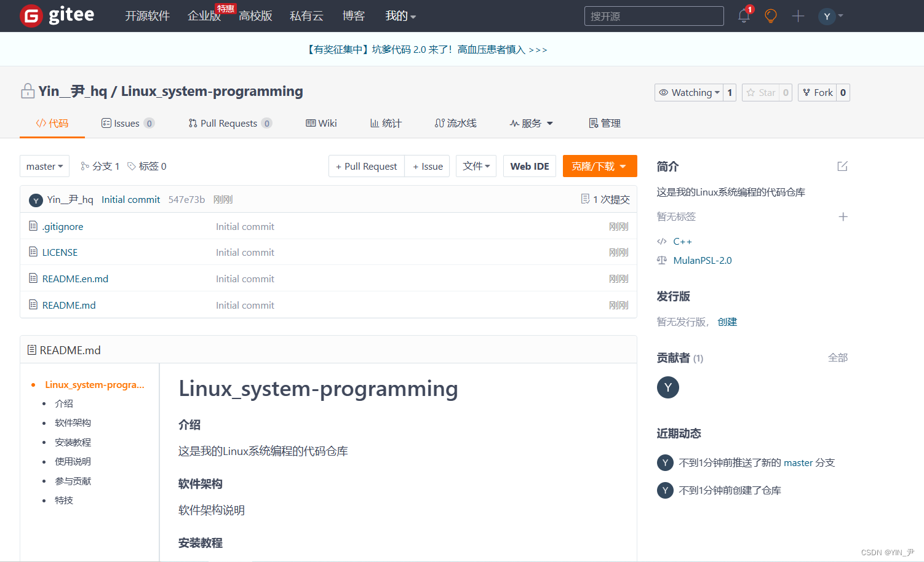Open the master branch link in 近期动态
The image size is (924, 562).
coord(799,462)
